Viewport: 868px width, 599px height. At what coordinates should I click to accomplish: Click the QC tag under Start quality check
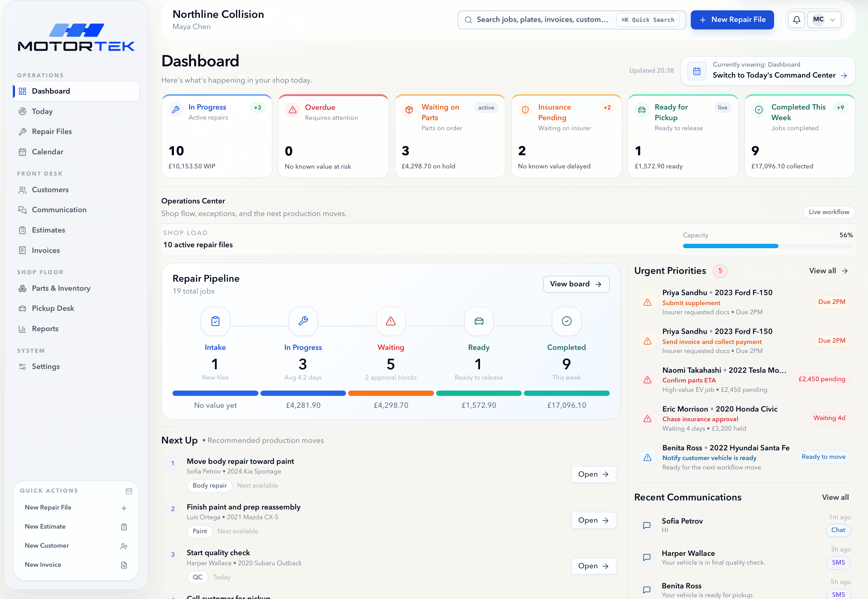coord(198,577)
